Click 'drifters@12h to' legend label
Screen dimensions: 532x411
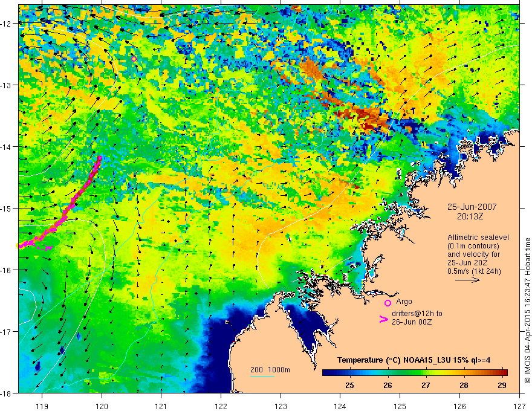click(417, 314)
